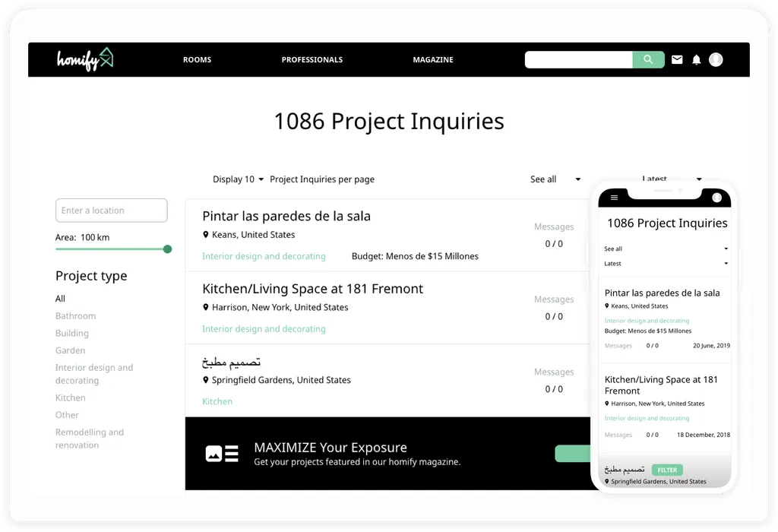Click the magazine icon in the banner
This screenshot has height=532, width=778.
pos(222,454)
